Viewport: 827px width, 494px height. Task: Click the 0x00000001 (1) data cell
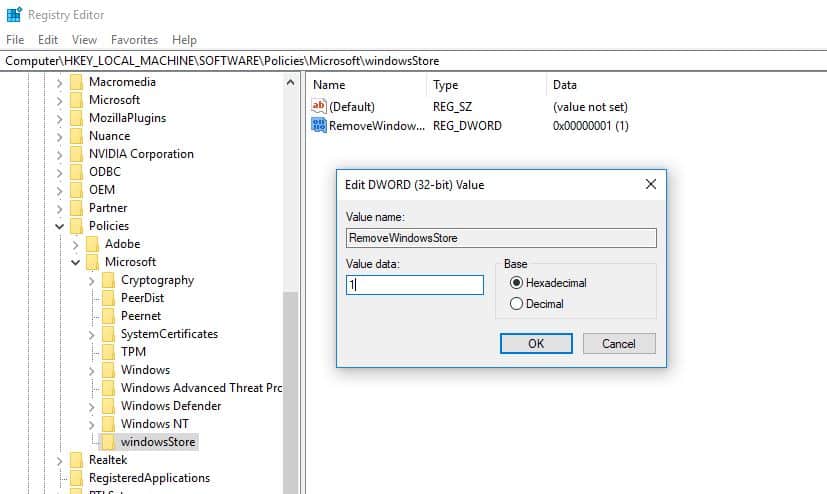(591, 125)
